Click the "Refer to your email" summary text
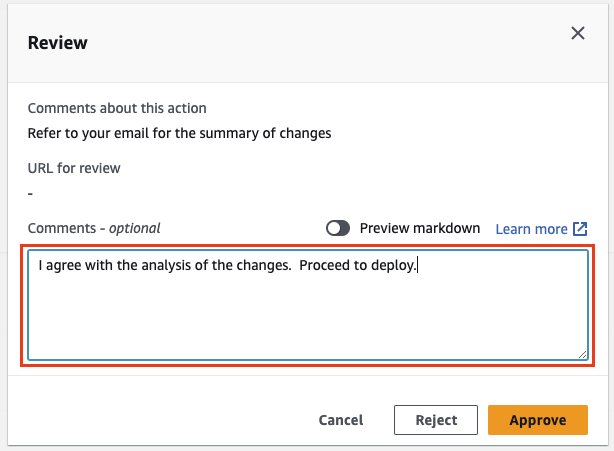 (179, 132)
